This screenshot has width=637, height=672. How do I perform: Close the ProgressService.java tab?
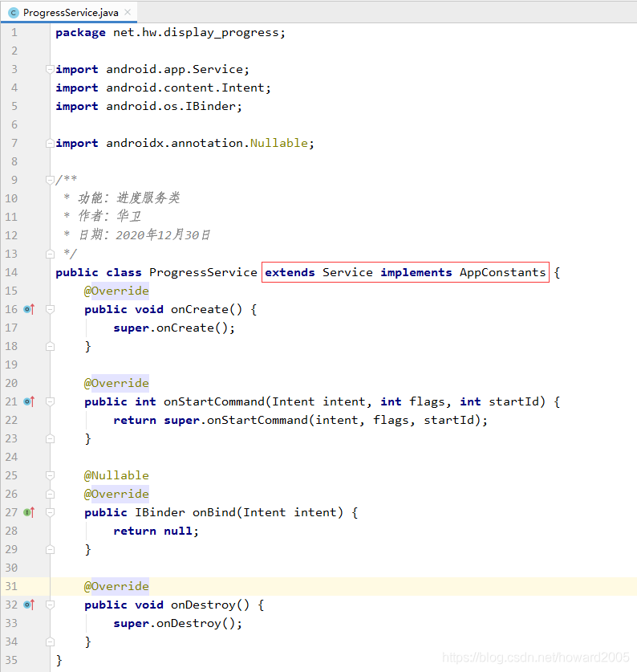[128, 12]
